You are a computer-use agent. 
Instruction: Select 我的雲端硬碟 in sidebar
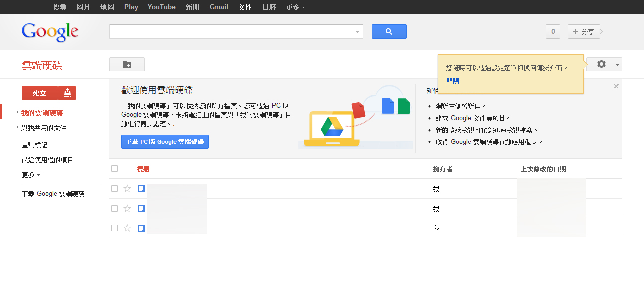42,113
